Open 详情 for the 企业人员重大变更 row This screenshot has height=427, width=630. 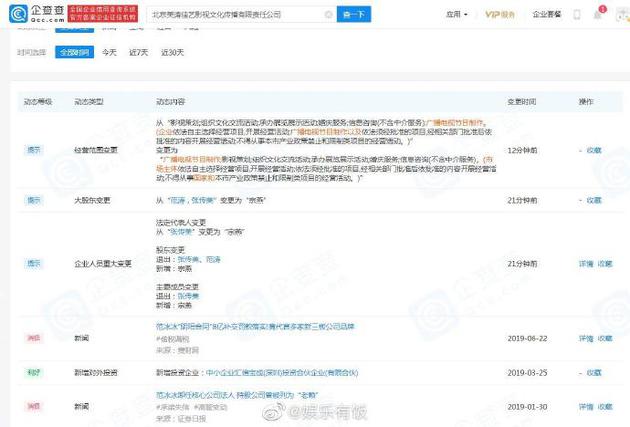tap(586, 264)
